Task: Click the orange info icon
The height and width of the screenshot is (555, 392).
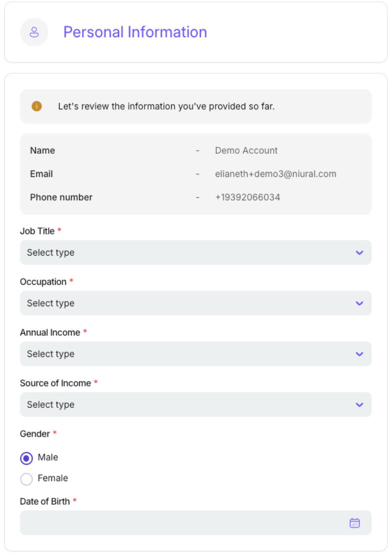Action: coord(37,106)
